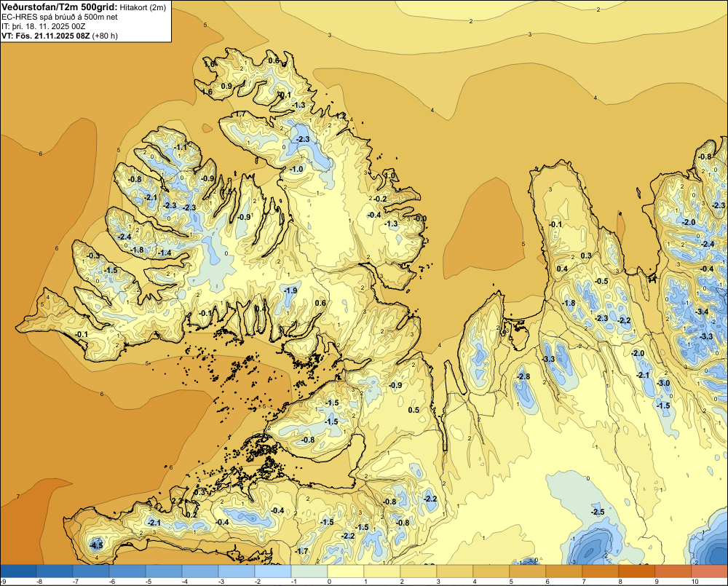
Task: Click the -4.5 temperature value on the map
Action: click(x=96, y=545)
